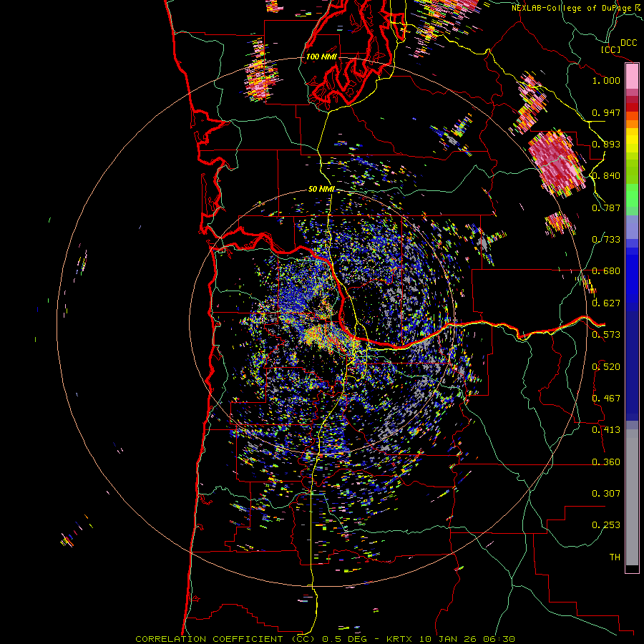
Task: Click the 100 NMI range ring label
Action: click(321, 57)
